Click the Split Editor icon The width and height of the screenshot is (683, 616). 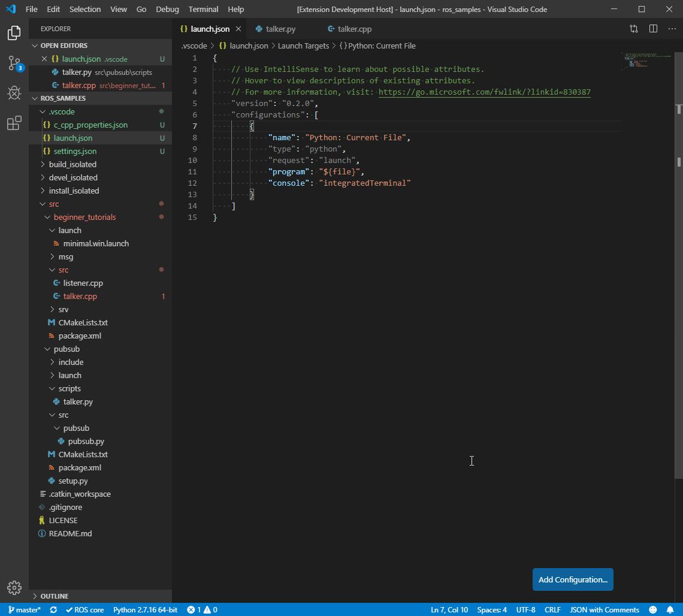(x=653, y=29)
